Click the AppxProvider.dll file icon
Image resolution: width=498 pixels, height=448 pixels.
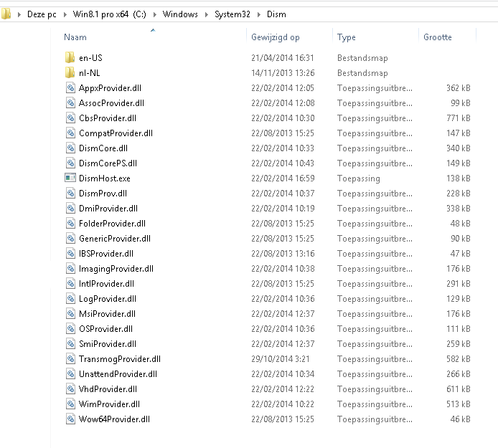click(70, 88)
